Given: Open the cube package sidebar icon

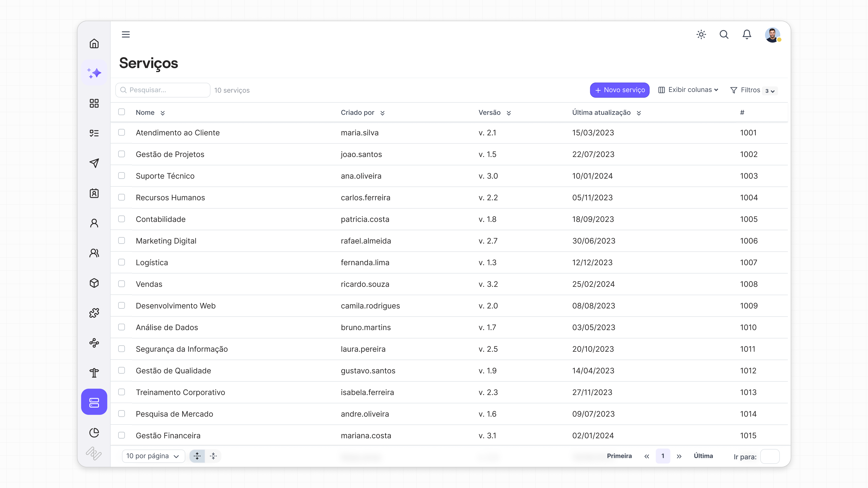Looking at the screenshot, I should (x=94, y=283).
